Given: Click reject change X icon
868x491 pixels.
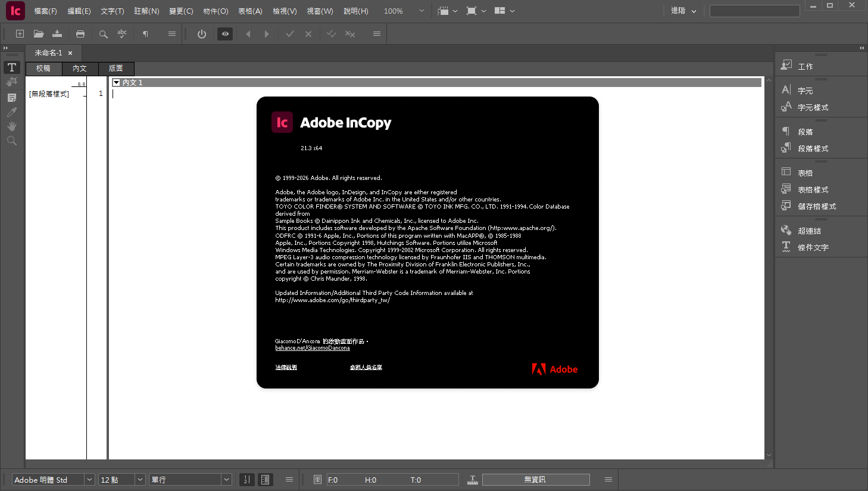Looking at the screenshot, I should point(308,34).
